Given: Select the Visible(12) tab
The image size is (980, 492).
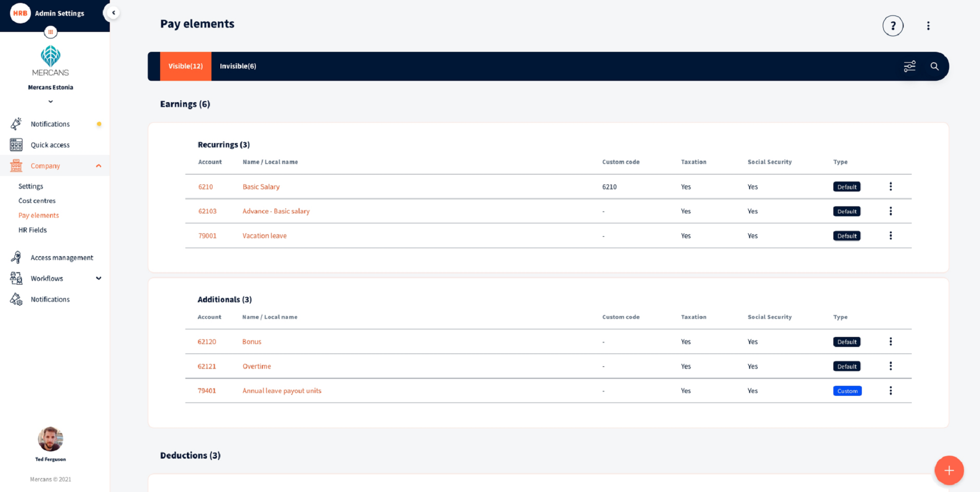Looking at the screenshot, I should pyautogui.click(x=185, y=66).
